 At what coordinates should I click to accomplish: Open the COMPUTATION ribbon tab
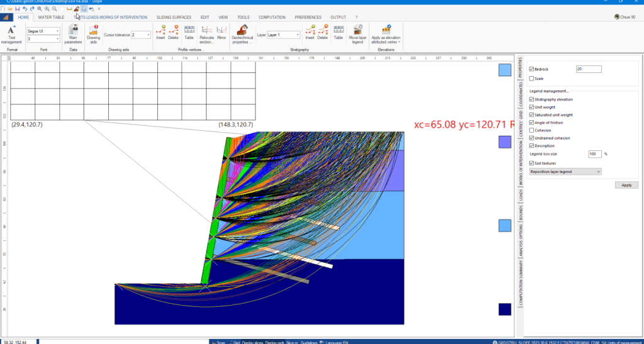click(x=272, y=18)
